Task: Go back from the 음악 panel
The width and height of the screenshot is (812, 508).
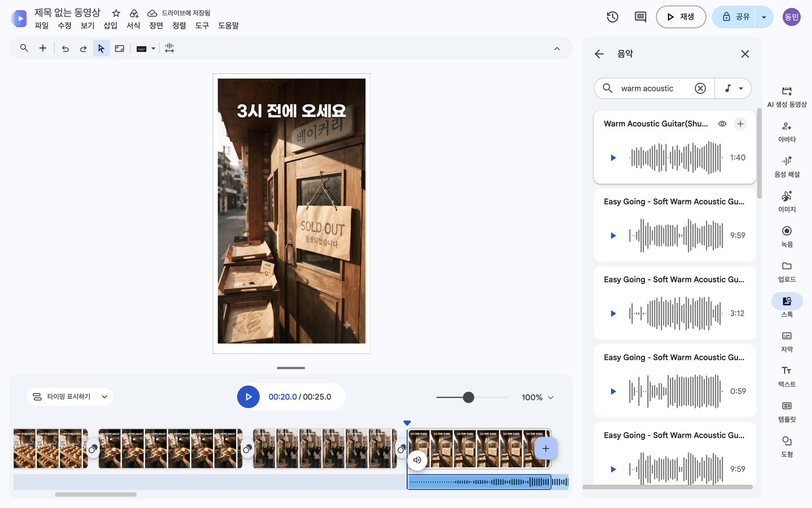Action: pyautogui.click(x=599, y=54)
